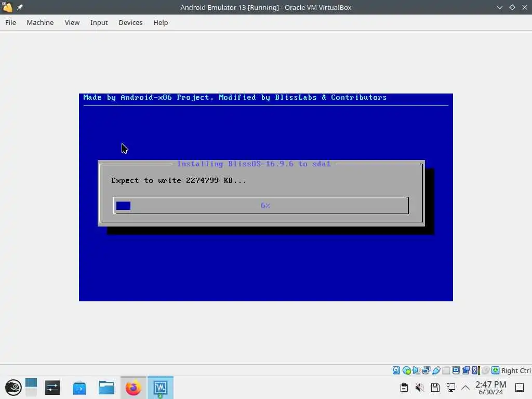Screen dimensions: 532x399
Task: Minimize the VirtualBox window
Action: click(x=499, y=7)
